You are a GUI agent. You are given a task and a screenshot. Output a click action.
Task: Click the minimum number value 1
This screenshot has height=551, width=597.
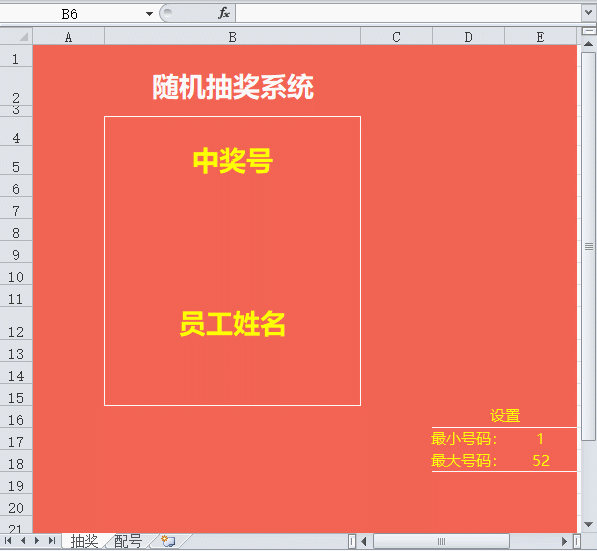[540, 439]
